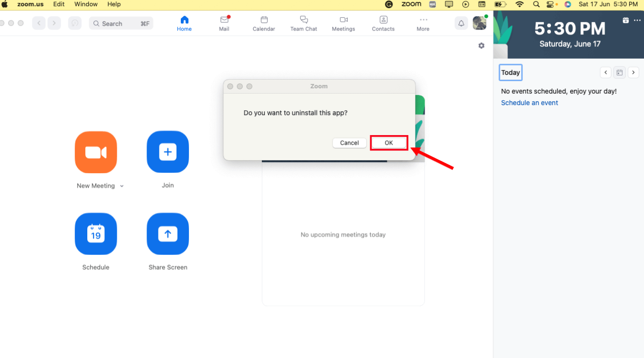This screenshot has width=644, height=358.
Task: Open the profile avatar menu
Action: click(479, 23)
